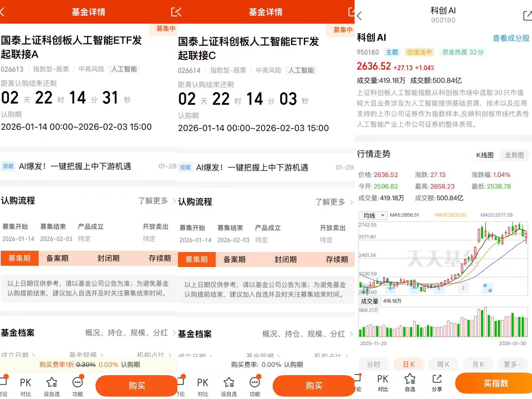Tap 提醒 badge on Fund C news row
532x399 pixels.
(x=185, y=167)
